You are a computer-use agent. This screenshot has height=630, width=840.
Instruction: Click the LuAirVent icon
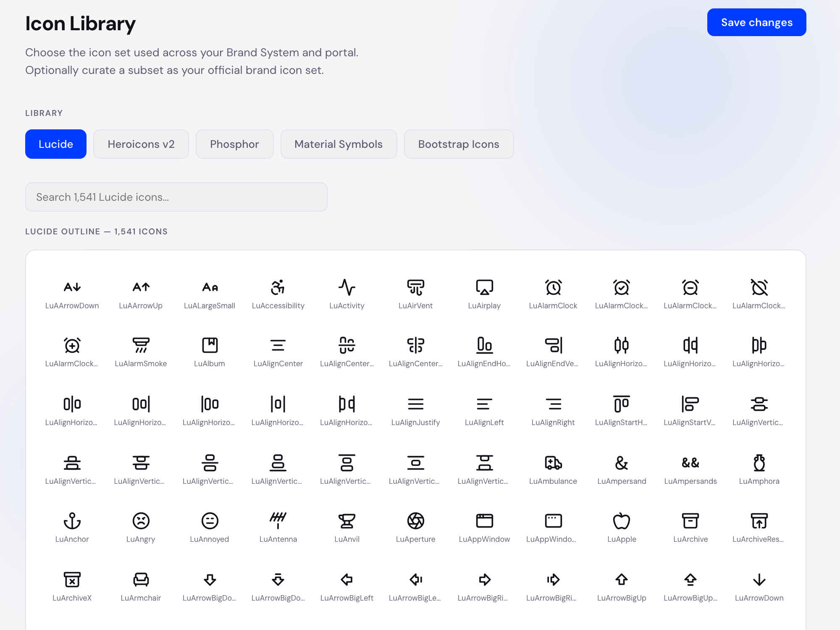[416, 288]
